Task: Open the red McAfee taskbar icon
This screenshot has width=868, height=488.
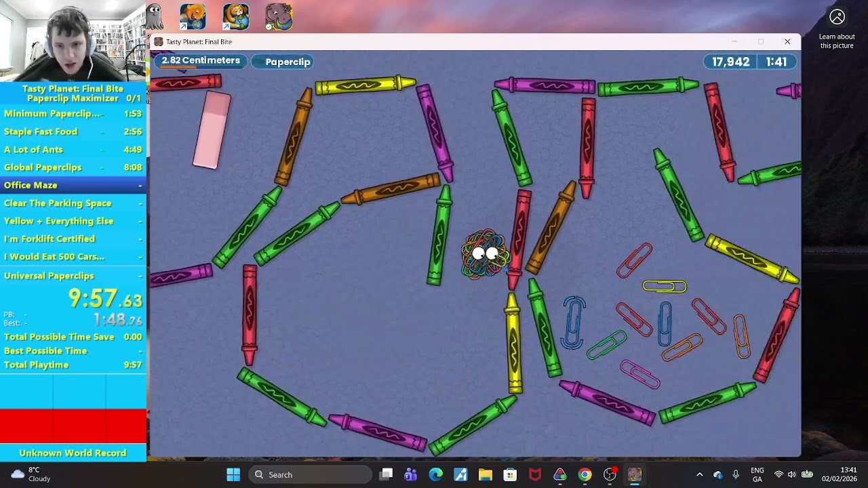Action: point(535,474)
